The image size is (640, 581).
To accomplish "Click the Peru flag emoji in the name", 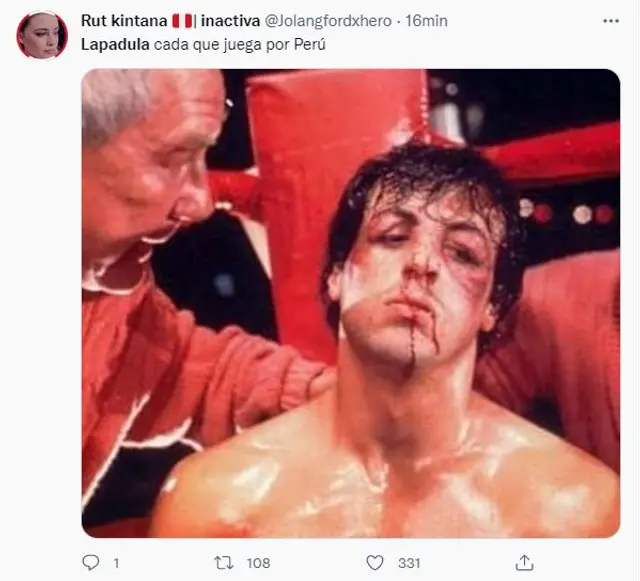I will (x=181, y=21).
